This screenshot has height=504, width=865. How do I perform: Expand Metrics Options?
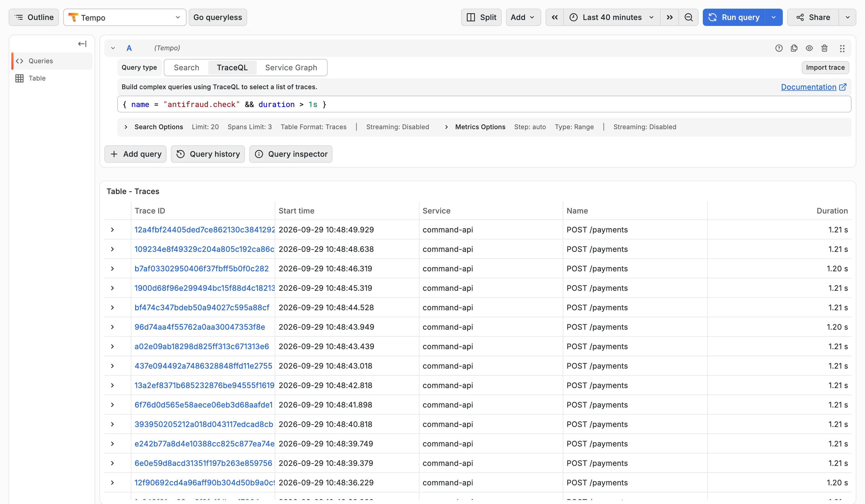click(x=480, y=127)
